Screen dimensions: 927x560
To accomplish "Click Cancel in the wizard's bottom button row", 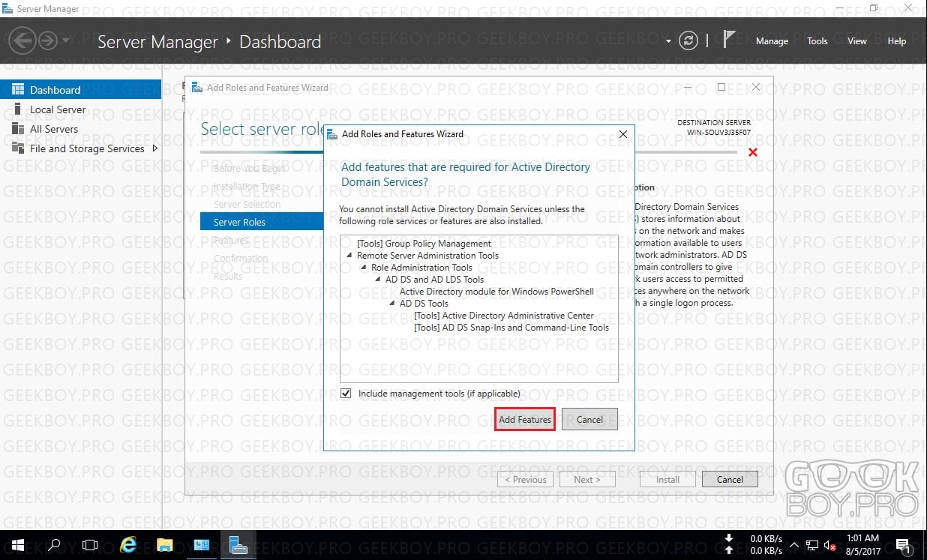I will click(730, 480).
